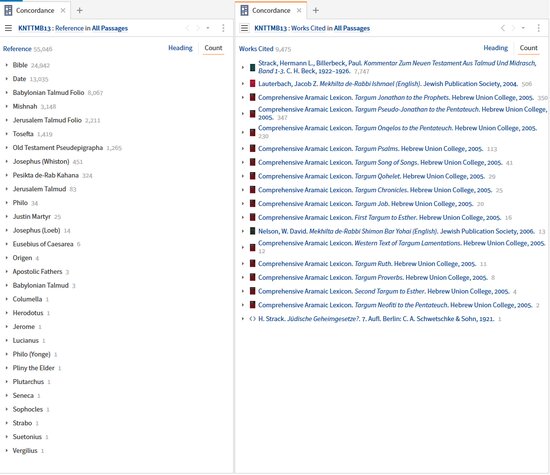This screenshot has height=475, width=550.
Task: Click All Passages in left panel header
Action: point(110,28)
